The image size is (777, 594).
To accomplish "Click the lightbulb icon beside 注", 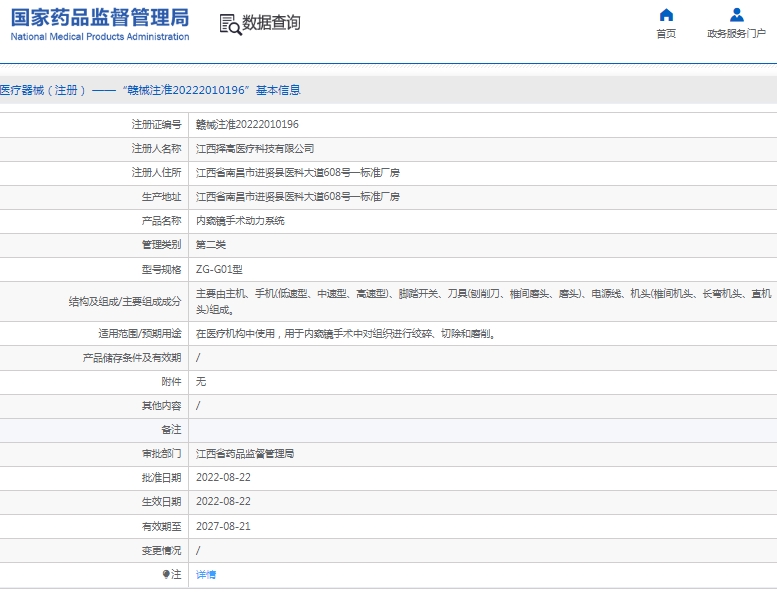I will [166, 574].
